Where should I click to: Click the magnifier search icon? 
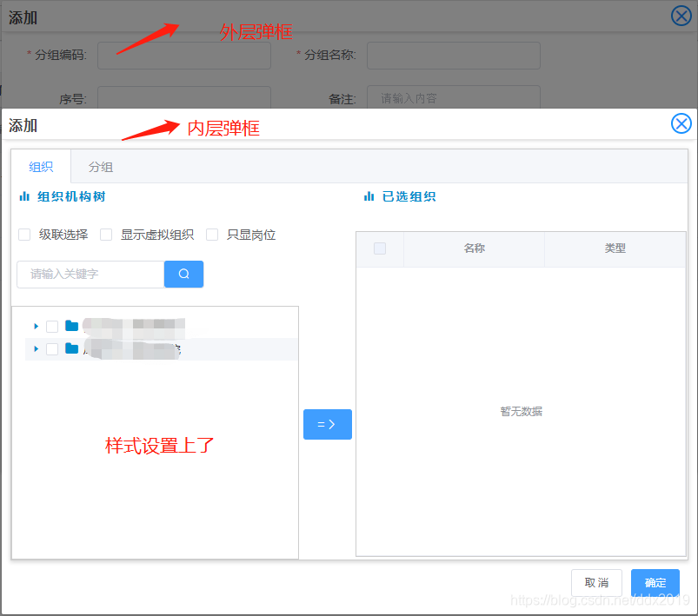click(x=183, y=274)
